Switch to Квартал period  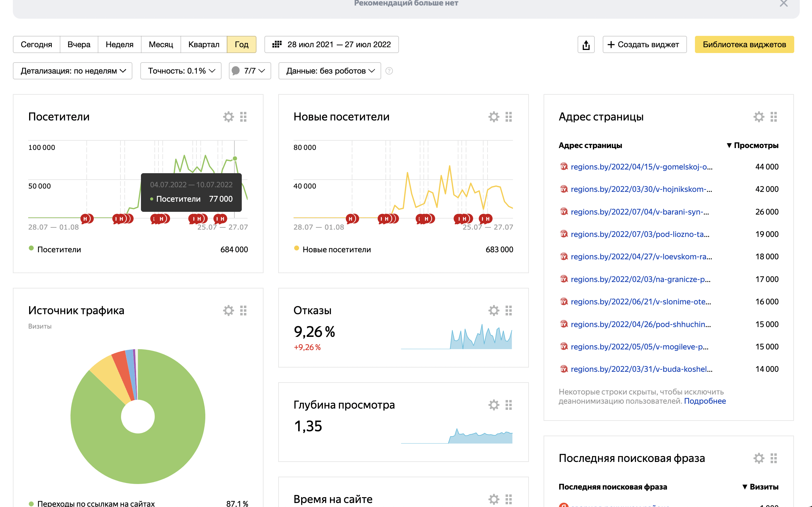(204, 44)
